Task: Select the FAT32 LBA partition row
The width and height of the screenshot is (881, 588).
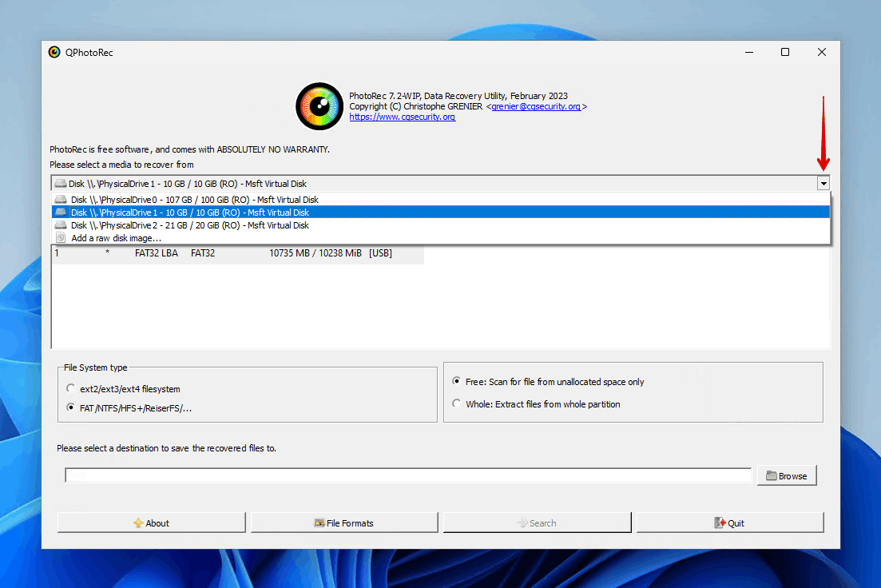Action: click(x=238, y=253)
